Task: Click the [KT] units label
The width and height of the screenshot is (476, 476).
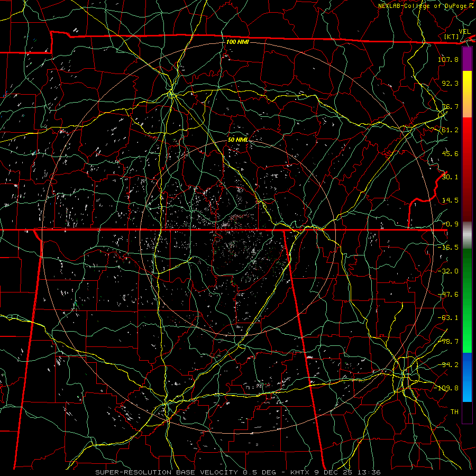Action: (452, 36)
